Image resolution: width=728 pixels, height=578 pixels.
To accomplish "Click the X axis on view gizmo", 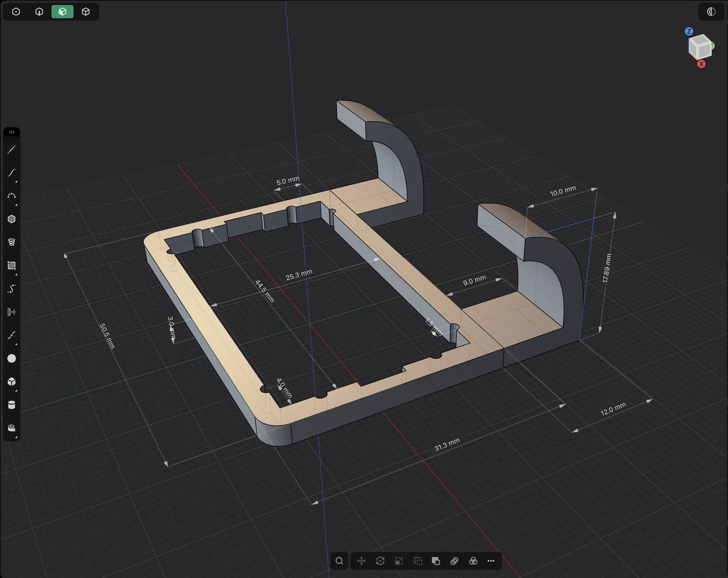I will pyautogui.click(x=701, y=64).
